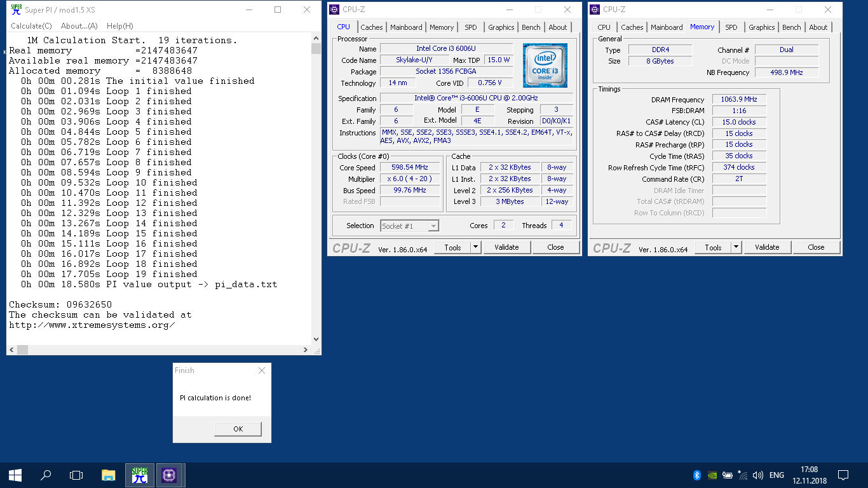
Task: Click right CPU-Z window title icon
Action: click(595, 10)
